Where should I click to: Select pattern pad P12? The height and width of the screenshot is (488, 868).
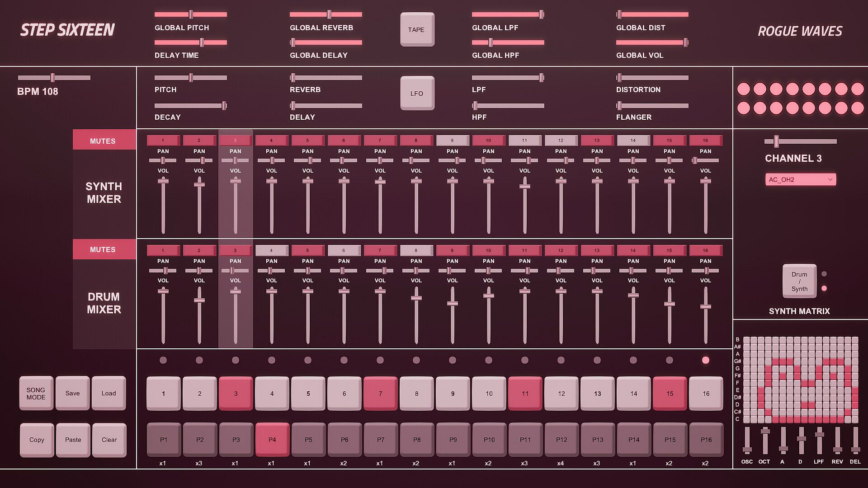561,439
